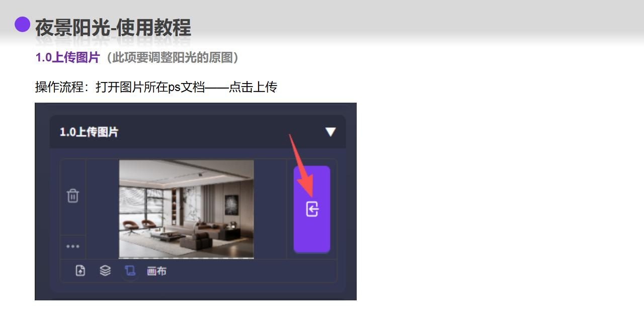Click the dark panel header bar
644x320 pixels.
[x=198, y=132]
